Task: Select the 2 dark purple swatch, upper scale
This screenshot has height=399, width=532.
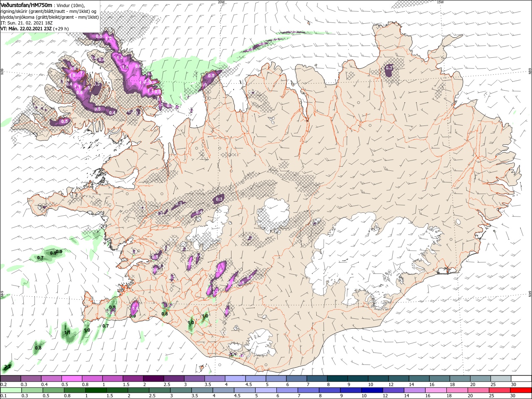Action: [153, 379]
